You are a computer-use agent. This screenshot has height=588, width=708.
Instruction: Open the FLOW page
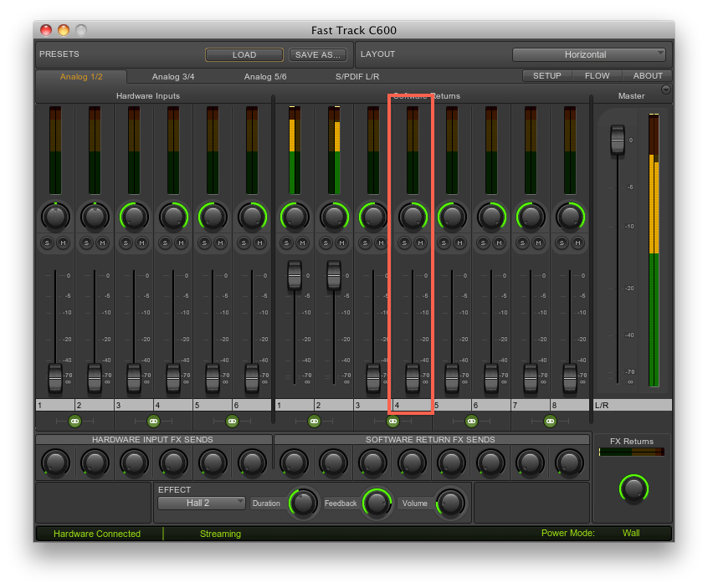click(x=597, y=76)
